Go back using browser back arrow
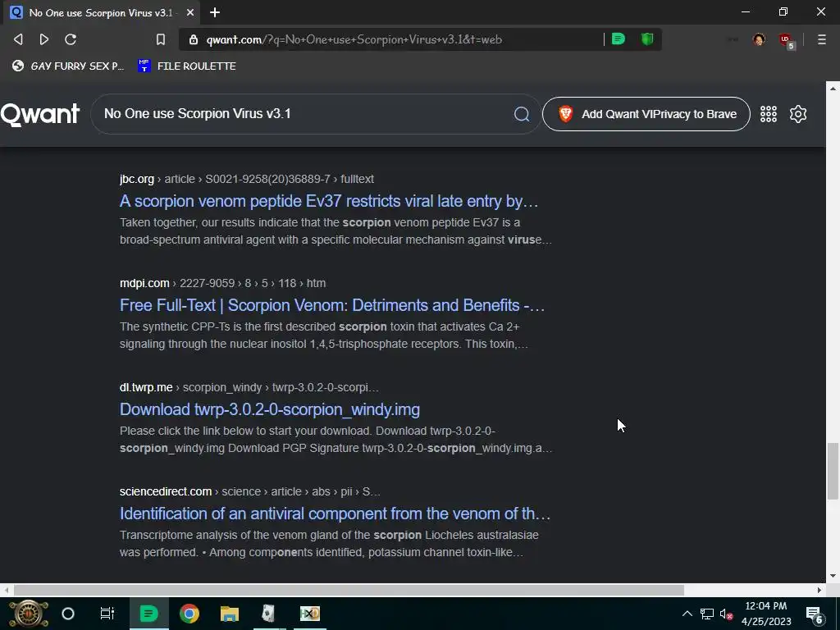This screenshot has height=630, width=840. point(18,39)
